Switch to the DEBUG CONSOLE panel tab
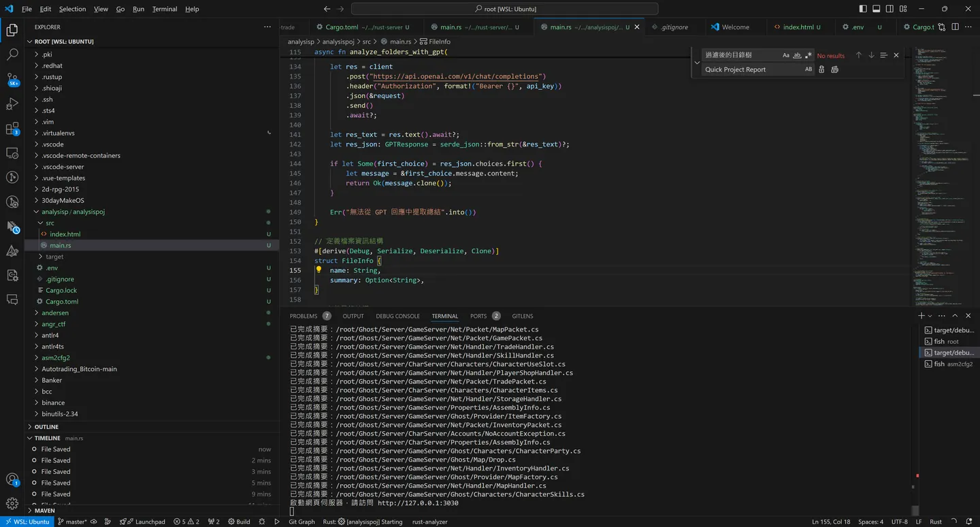The image size is (980, 527). coord(398,316)
